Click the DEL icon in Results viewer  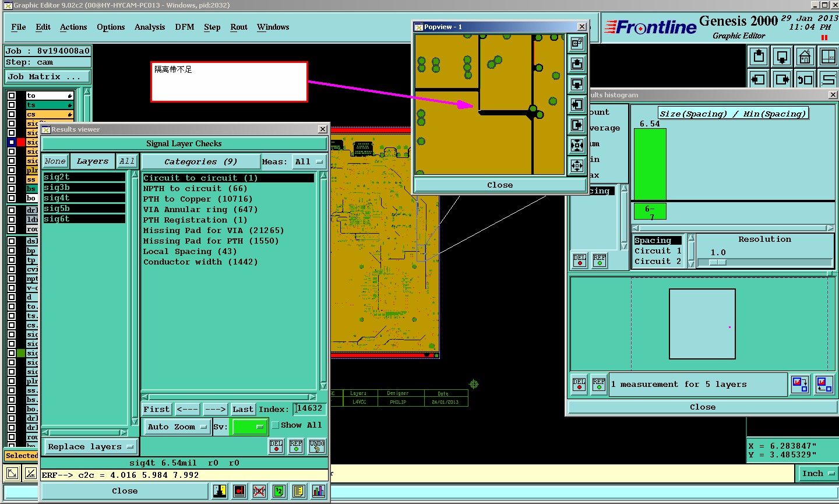[276, 446]
